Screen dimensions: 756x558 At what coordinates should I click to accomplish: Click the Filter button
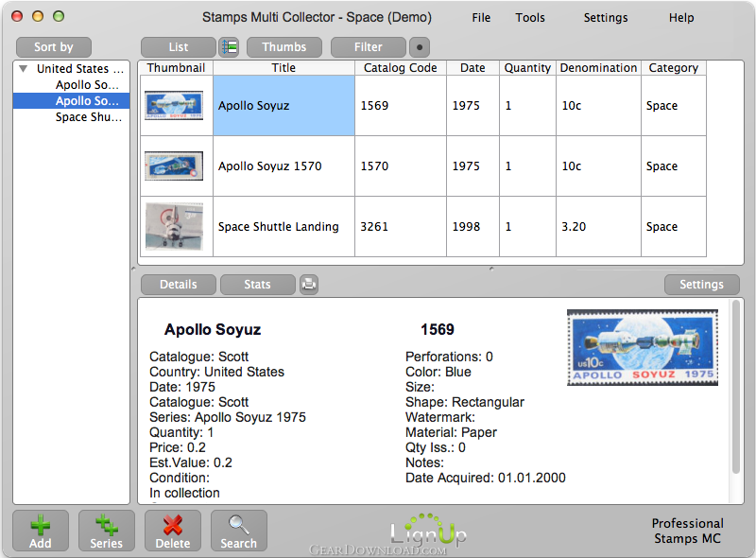(x=369, y=47)
